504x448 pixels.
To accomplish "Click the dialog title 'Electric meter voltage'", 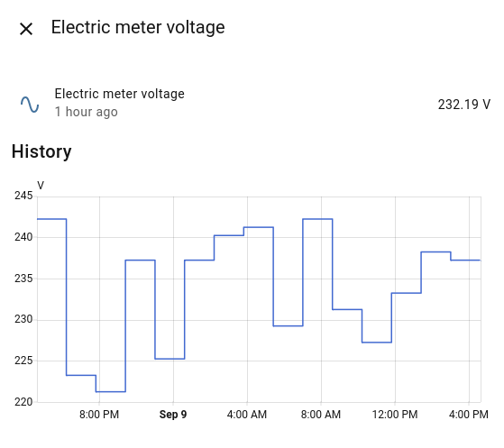I will click(138, 27).
